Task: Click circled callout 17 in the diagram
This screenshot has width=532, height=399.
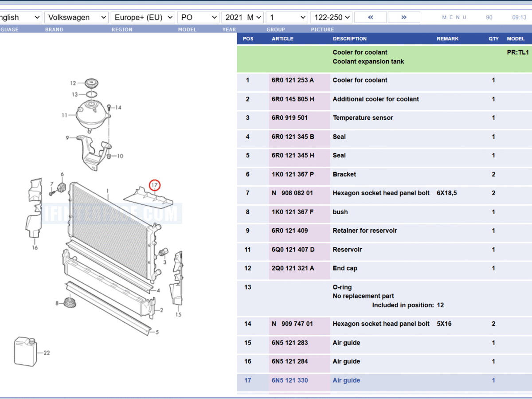Action: (154, 185)
